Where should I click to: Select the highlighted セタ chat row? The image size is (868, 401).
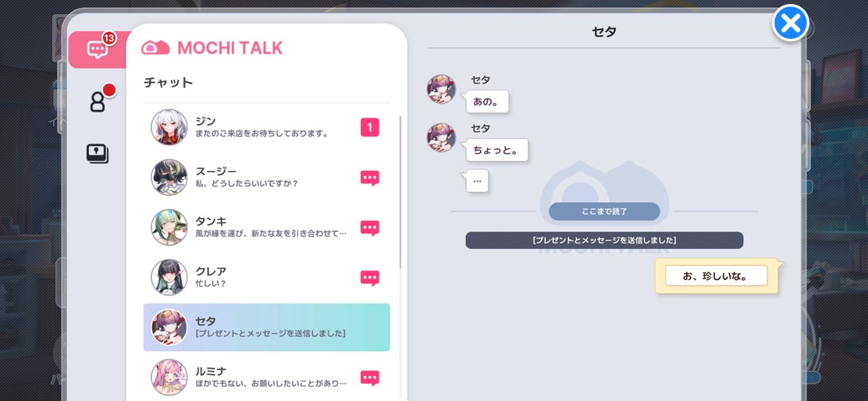[267, 327]
